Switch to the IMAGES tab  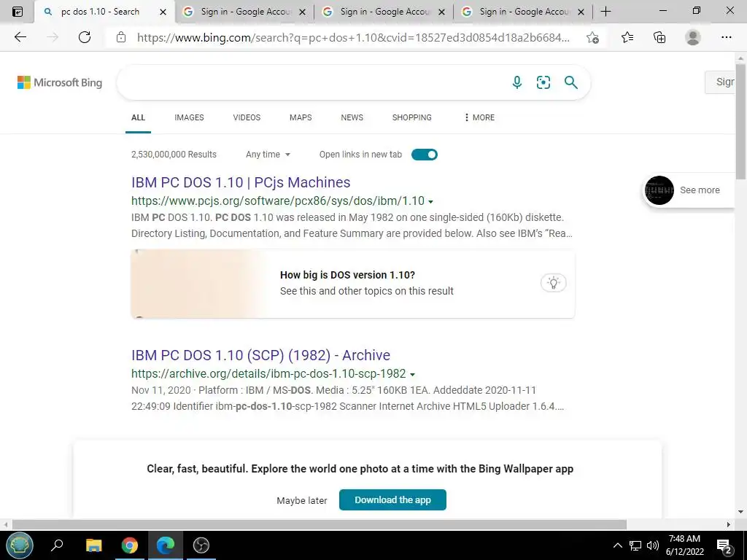click(x=189, y=117)
